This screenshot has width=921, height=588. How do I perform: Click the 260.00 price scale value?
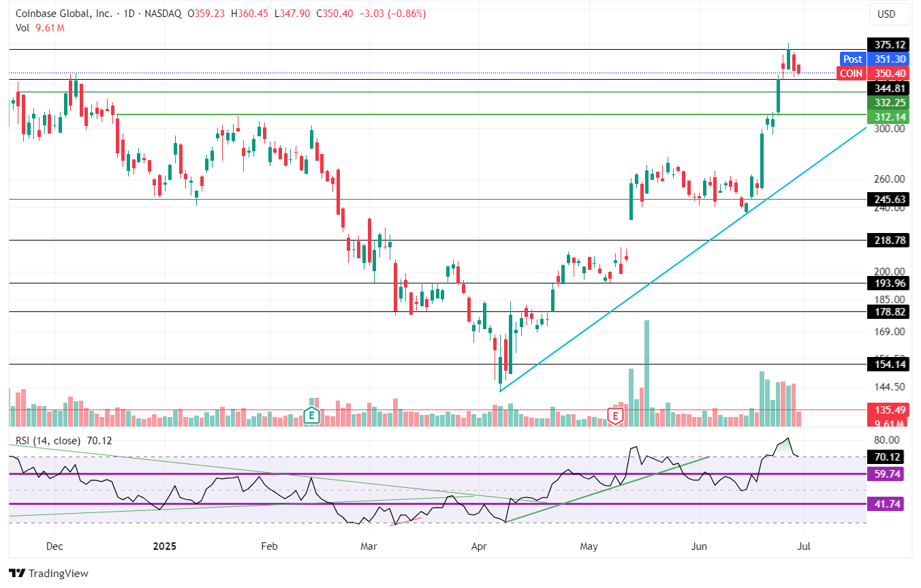[x=889, y=179]
